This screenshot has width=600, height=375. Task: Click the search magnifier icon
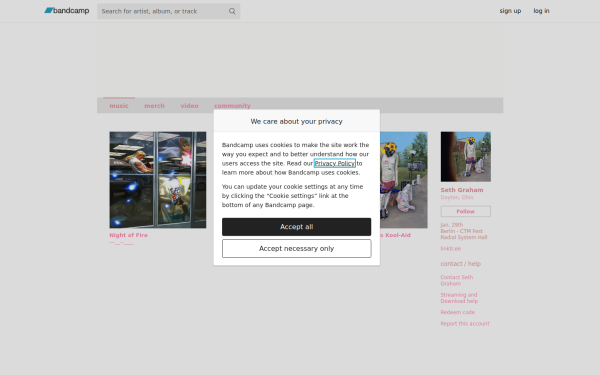pyautogui.click(x=232, y=11)
